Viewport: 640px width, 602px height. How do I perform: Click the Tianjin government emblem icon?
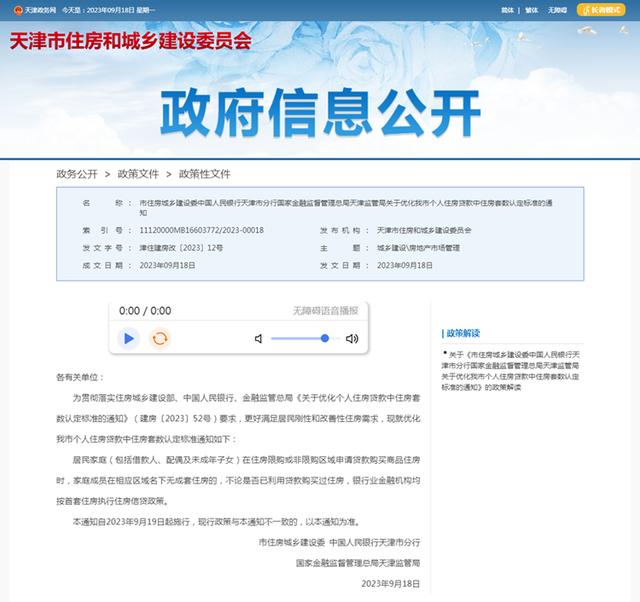(x=16, y=8)
